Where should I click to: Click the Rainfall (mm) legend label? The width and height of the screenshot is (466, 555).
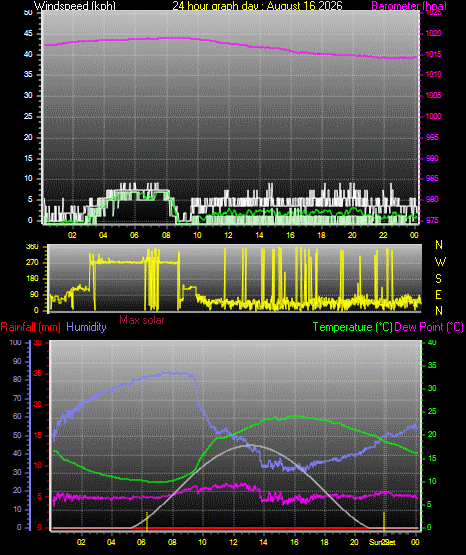30,327
